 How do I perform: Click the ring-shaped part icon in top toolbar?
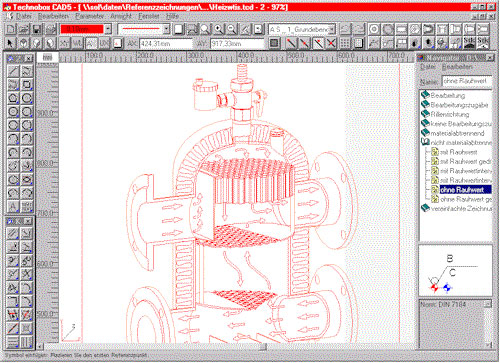click(x=374, y=29)
